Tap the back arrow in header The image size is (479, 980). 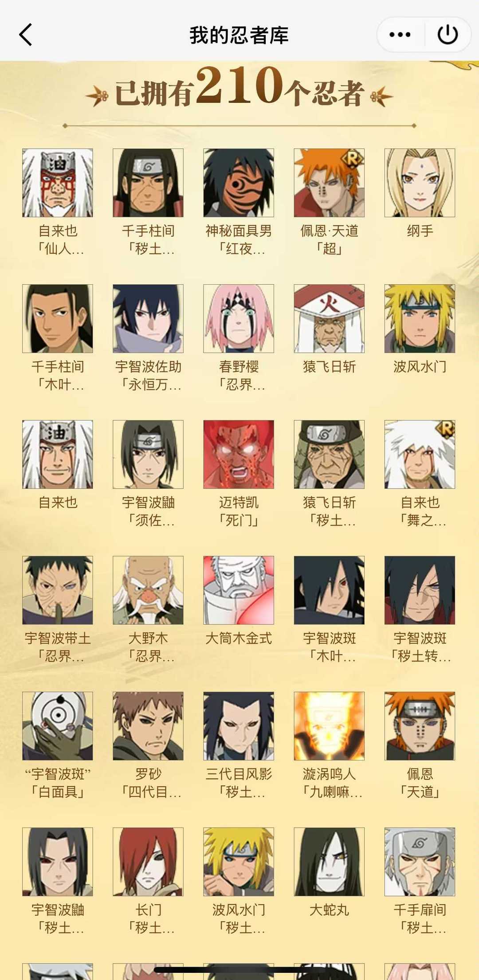pos(26,35)
